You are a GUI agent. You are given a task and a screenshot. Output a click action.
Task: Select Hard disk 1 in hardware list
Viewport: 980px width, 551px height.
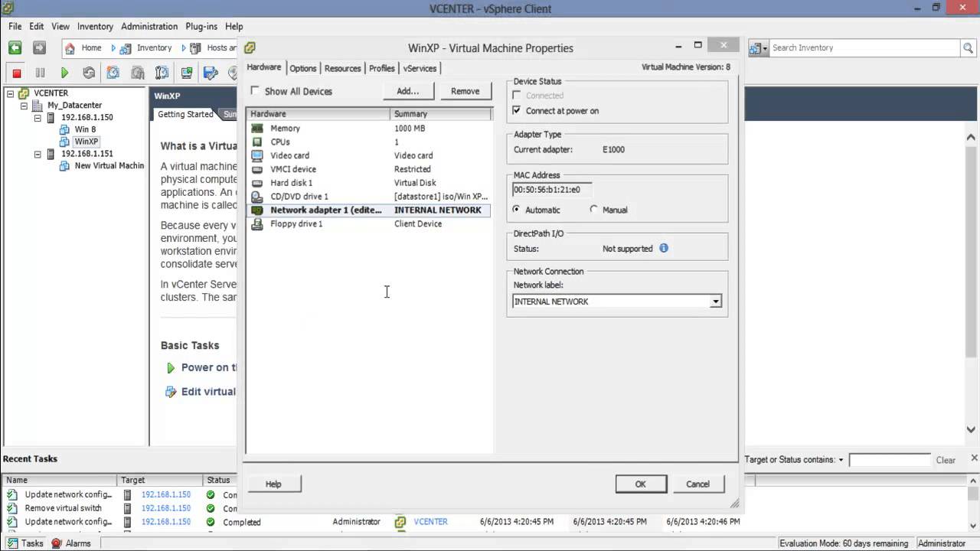point(368,183)
